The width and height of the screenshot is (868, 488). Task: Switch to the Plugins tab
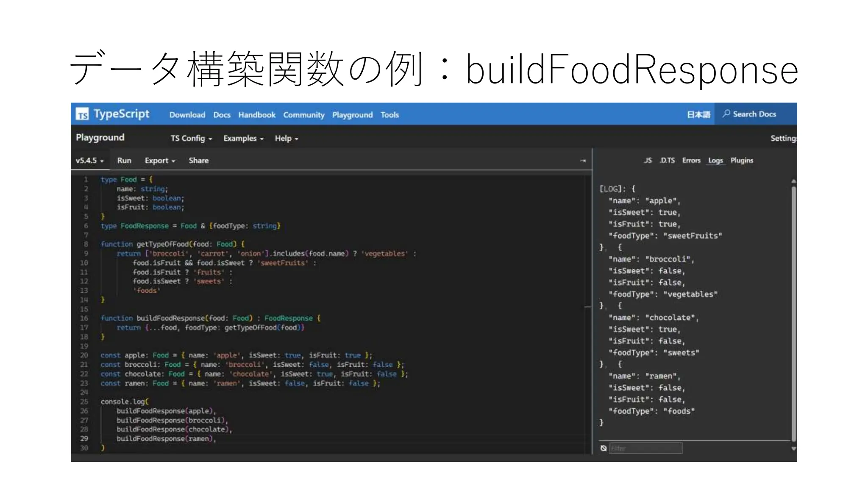tap(742, 161)
